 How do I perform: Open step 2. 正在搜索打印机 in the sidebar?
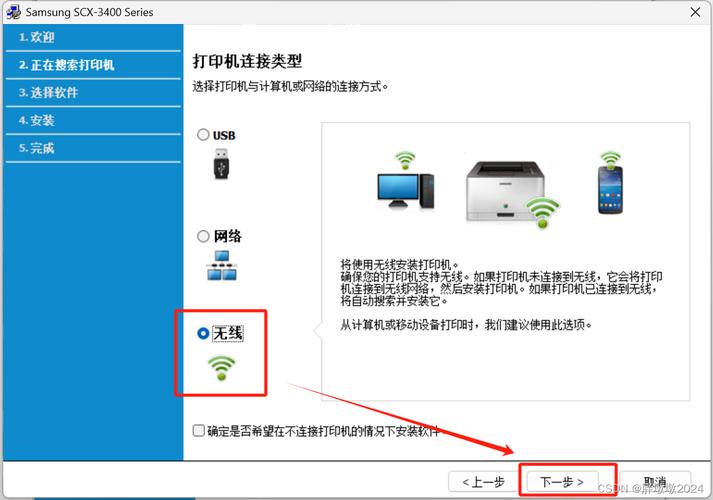(93, 65)
